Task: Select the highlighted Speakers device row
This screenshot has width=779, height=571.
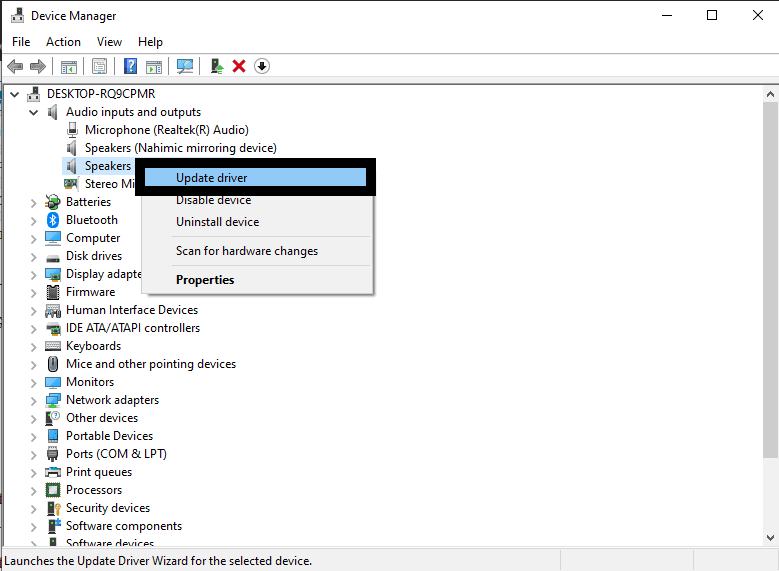Action: (x=98, y=166)
